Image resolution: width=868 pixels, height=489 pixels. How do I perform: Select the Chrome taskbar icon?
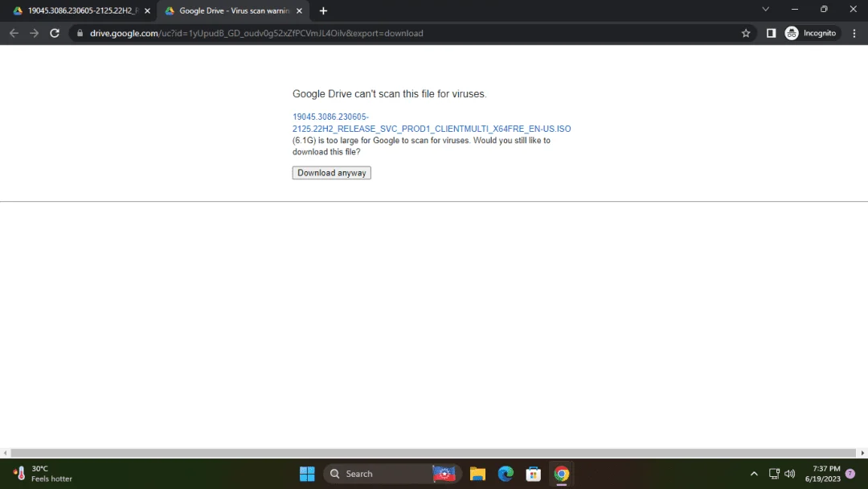click(x=561, y=474)
